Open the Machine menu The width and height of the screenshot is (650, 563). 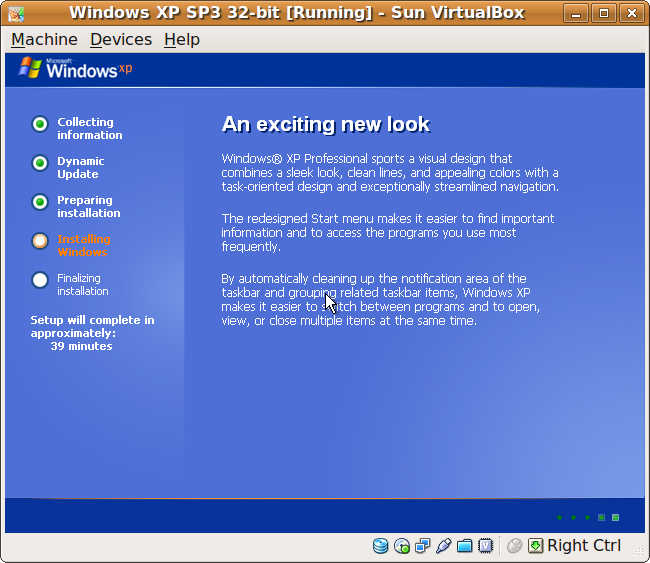pos(44,40)
